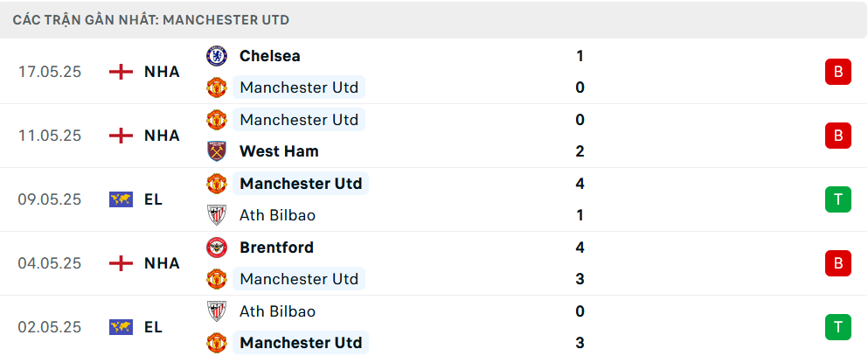
Task: Click the Athletic Bilbao crest in the 09.05.25 match
Action: 217,215
